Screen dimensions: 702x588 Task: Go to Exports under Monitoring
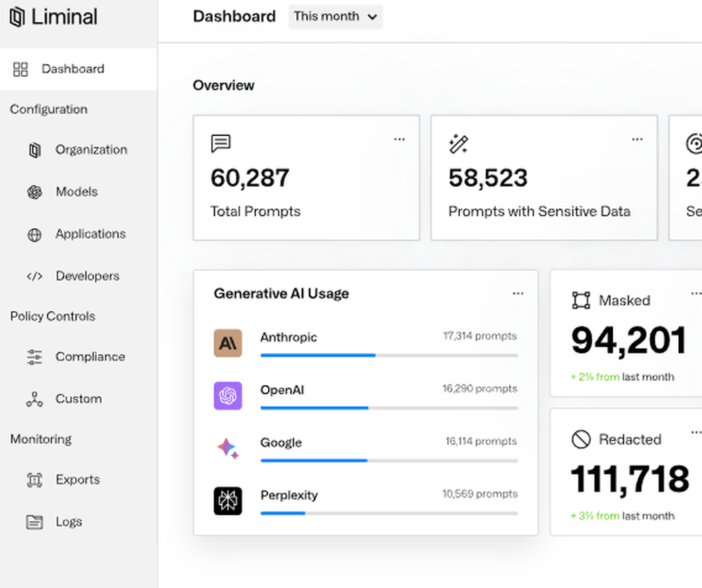pyautogui.click(x=79, y=480)
